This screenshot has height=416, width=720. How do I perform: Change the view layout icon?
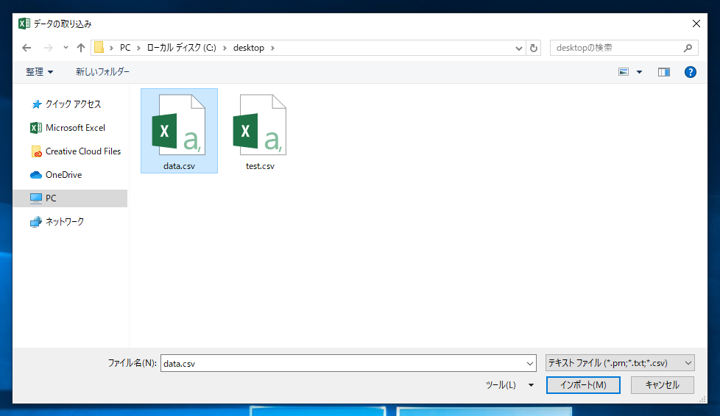point(623,72)
